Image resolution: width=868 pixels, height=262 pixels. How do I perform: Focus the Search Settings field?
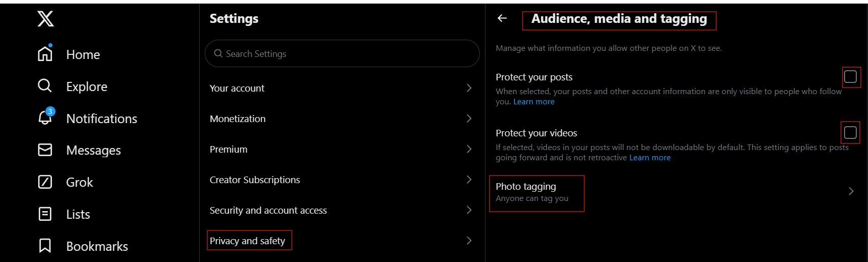(x=342, y=53)
